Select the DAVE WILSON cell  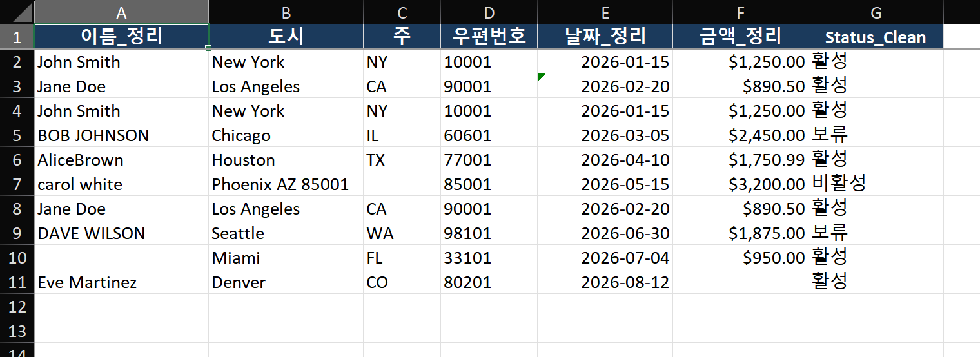(121, 233)
